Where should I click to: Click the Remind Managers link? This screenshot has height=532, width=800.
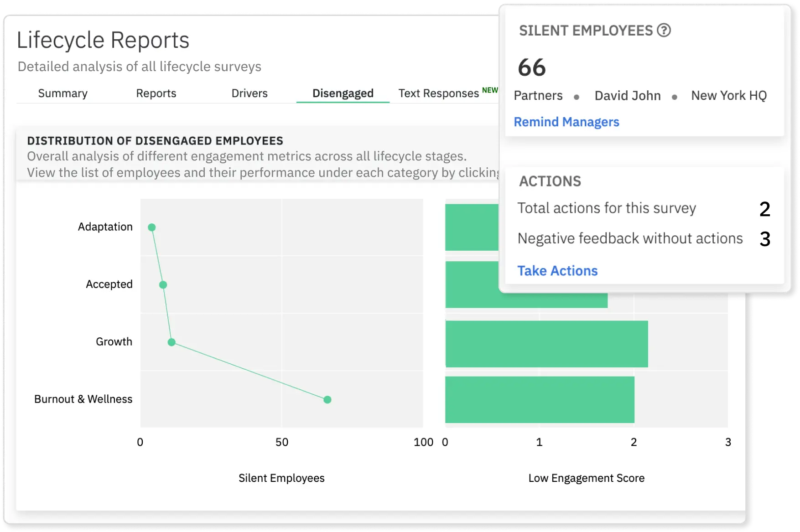[x=566, y=122]
